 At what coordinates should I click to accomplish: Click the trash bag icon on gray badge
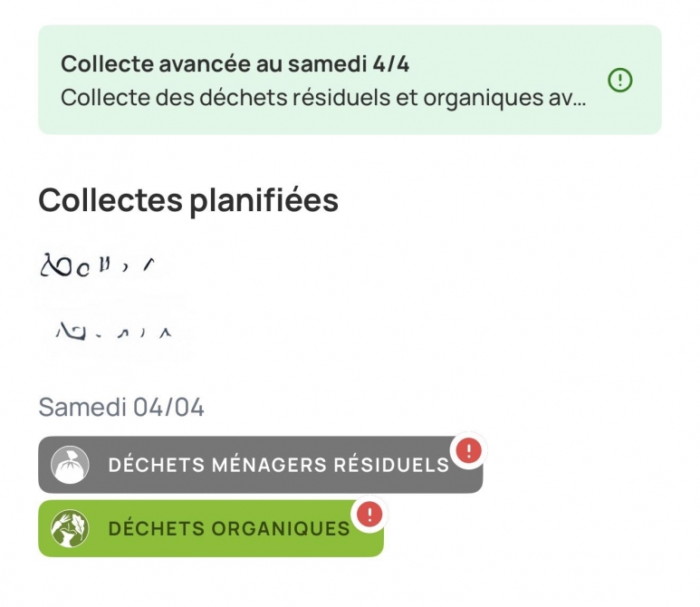70,465
